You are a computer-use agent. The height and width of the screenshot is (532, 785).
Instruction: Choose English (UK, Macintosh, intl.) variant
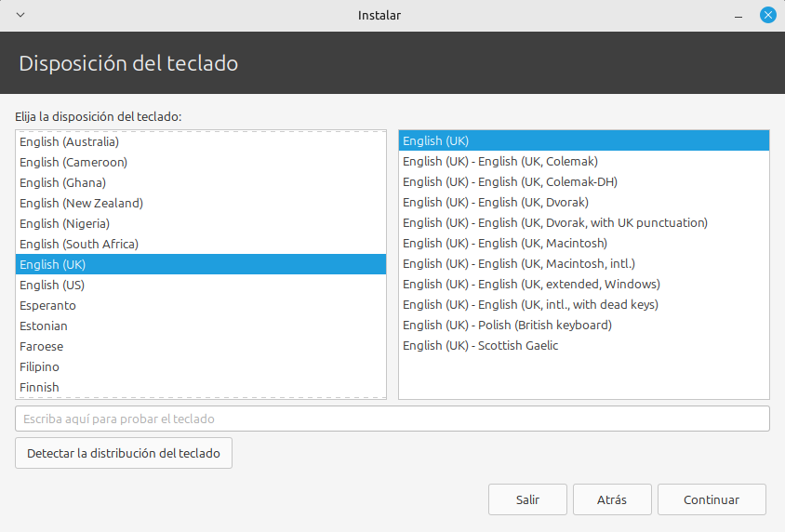[x=584, y=264]
